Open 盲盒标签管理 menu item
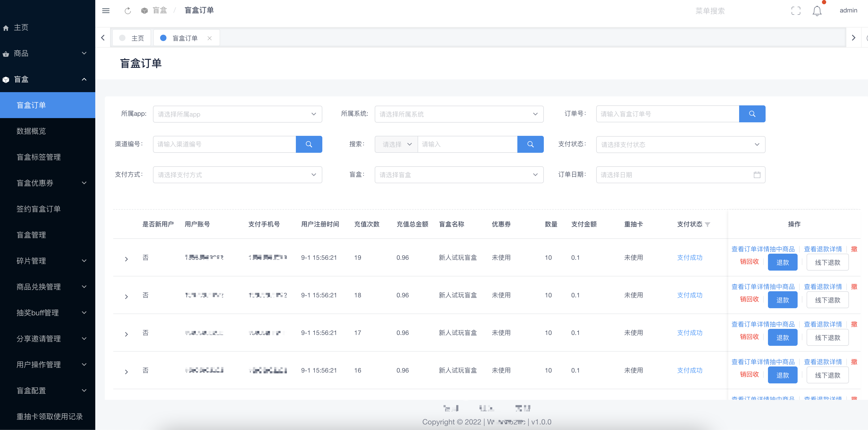Image resolution: width=868 pixels, height=430 pixels. coord(48,157)
